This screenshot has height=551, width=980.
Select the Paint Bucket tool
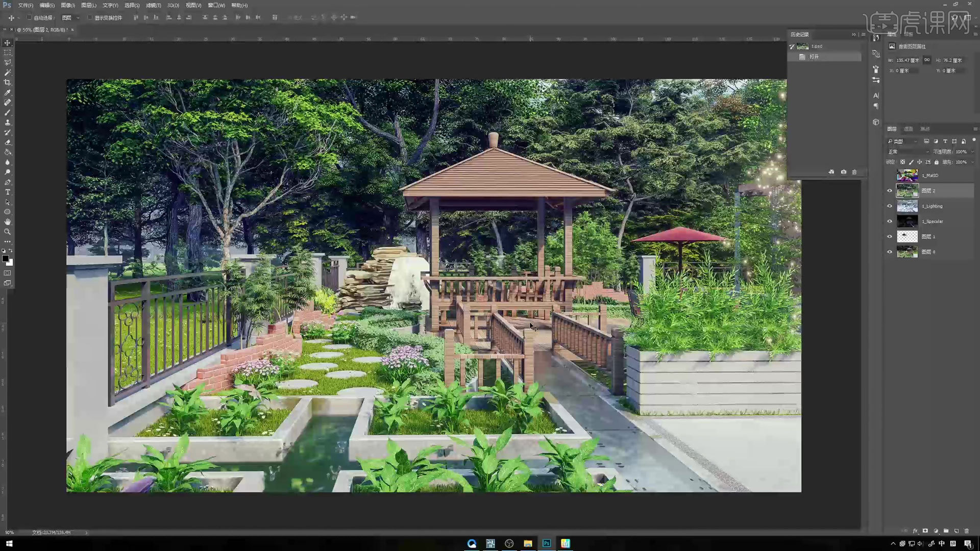coord(7,152)
